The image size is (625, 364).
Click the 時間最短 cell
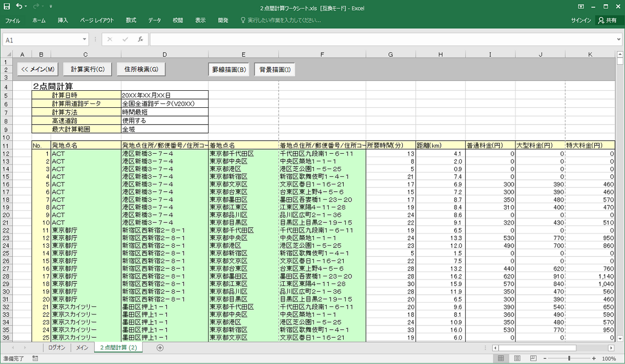tap(165, 112)
